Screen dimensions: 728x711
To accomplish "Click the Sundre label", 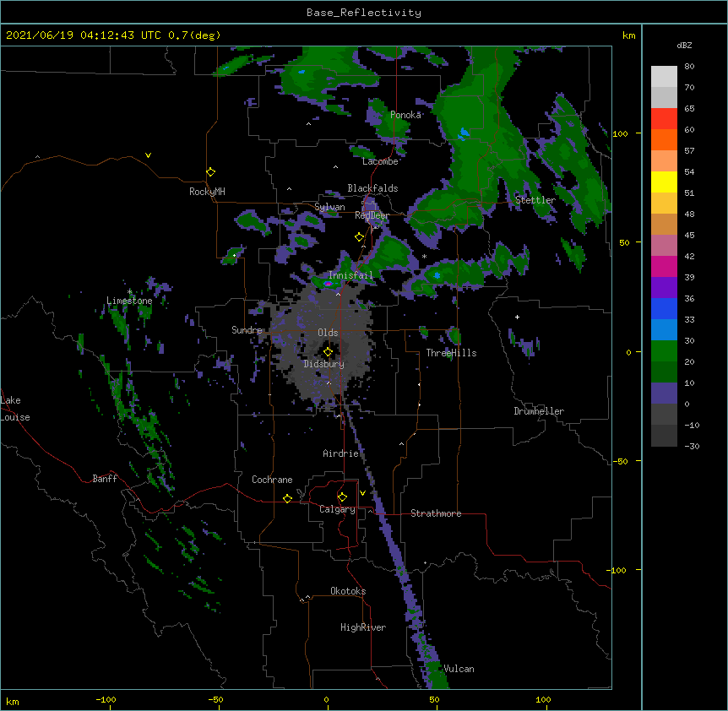I will (x=247, y=330).
